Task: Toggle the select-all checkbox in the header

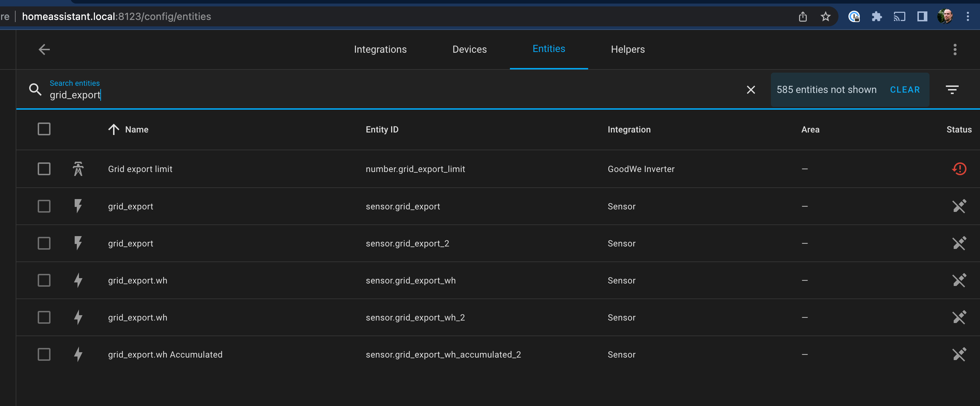Action: pyautogui.click(x=44, y=129)
